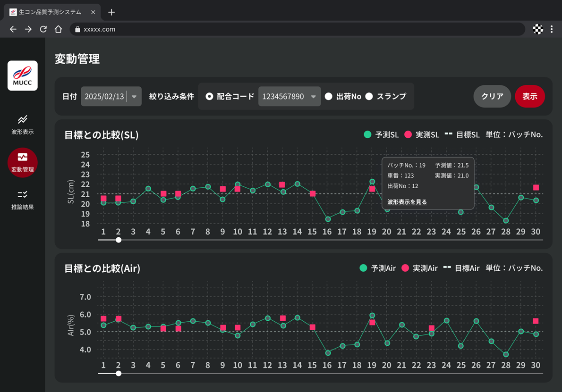Viewport: 562px width, 392px height.
Task: Switch to 生コン品質予測システム browser tab
Action: [x=50, y=12]
